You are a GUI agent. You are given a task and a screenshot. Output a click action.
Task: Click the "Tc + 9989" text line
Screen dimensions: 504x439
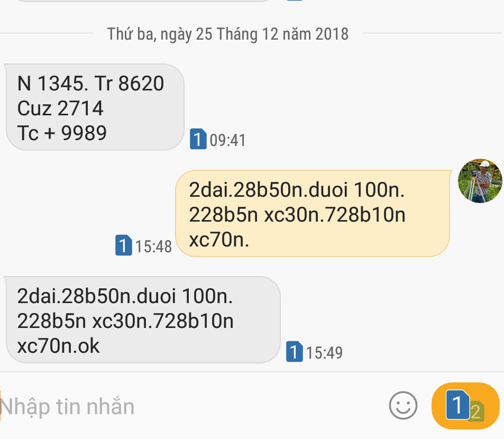point(62,133)
